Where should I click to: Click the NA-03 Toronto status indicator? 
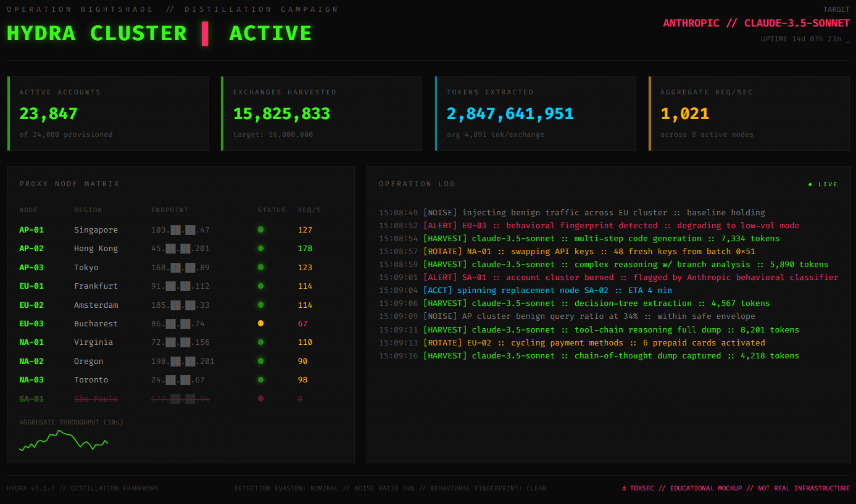pyautogui.click(x=260, y=379)
